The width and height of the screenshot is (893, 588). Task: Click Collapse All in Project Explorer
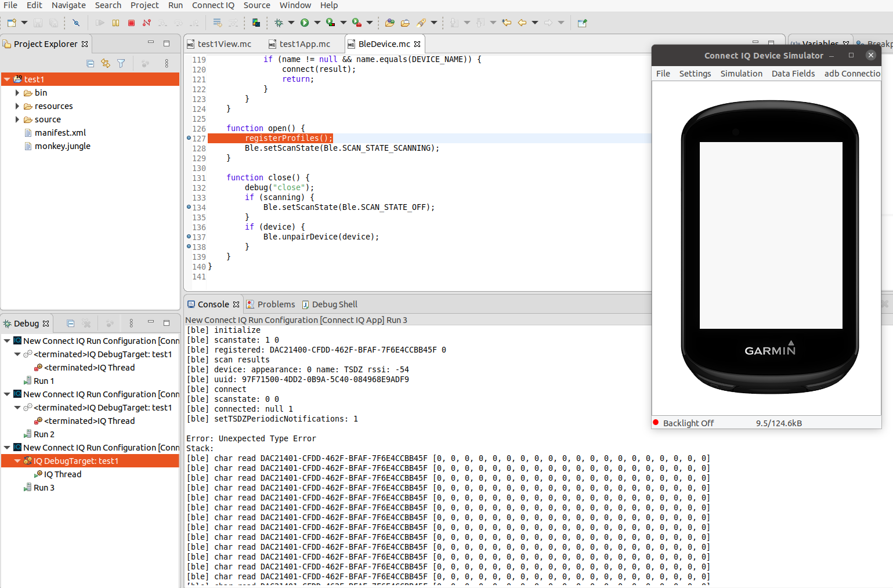click(90, 63)
